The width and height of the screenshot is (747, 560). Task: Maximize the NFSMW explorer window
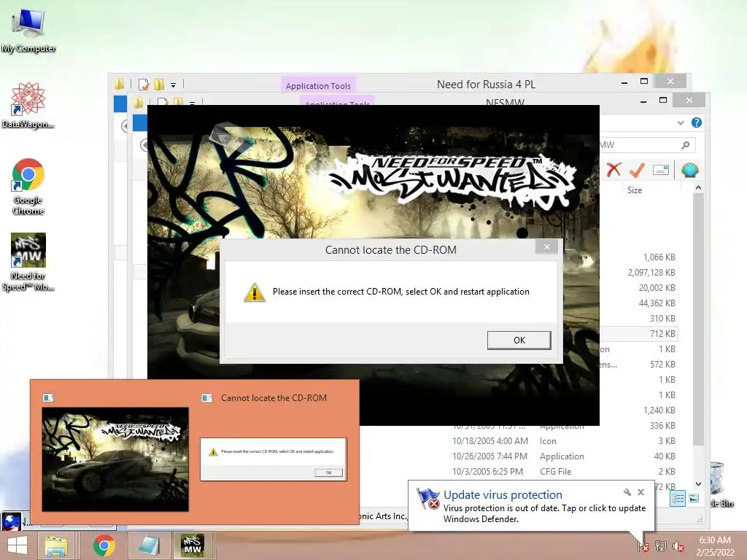tap(662, 100)
